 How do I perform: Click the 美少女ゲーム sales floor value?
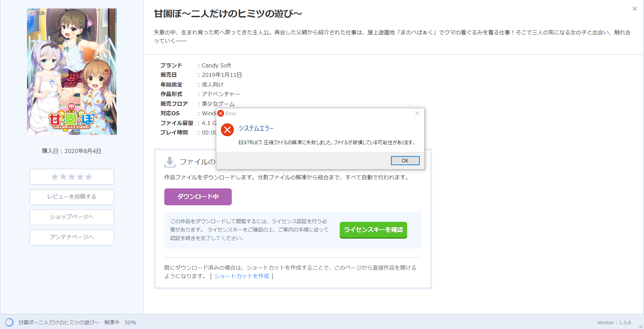click(218, 104)
